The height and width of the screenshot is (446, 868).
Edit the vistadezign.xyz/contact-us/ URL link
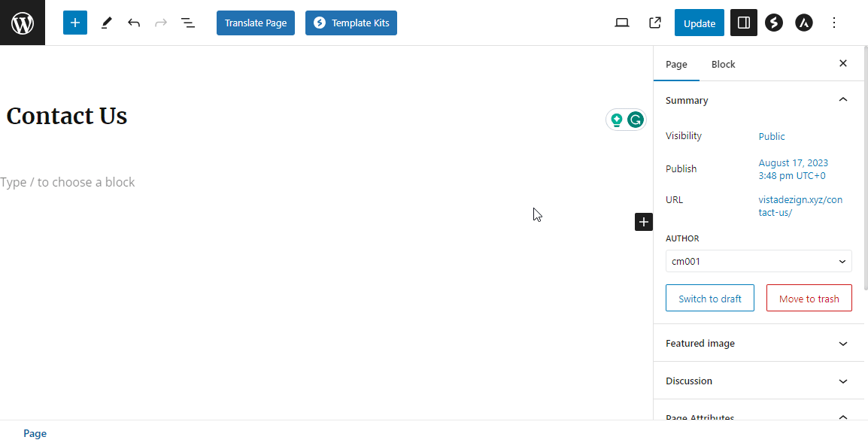800,206
